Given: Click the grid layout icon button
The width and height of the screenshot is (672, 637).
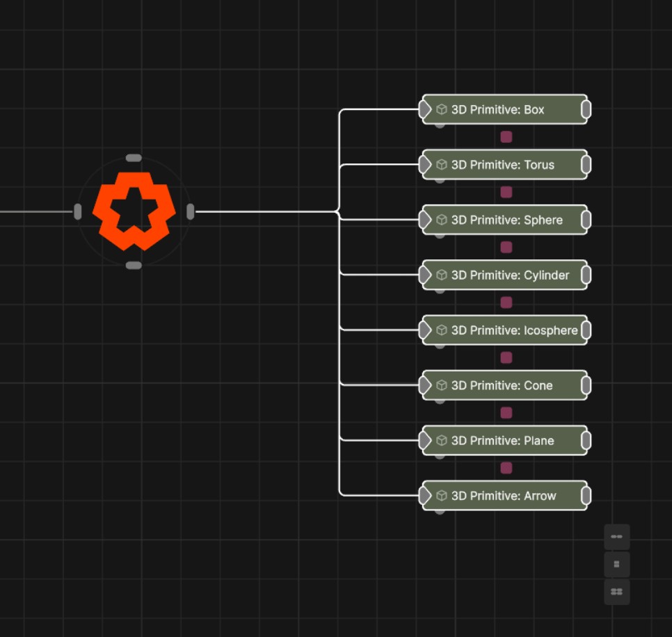Looking at the screenshot, I should [x=616, y=592].
